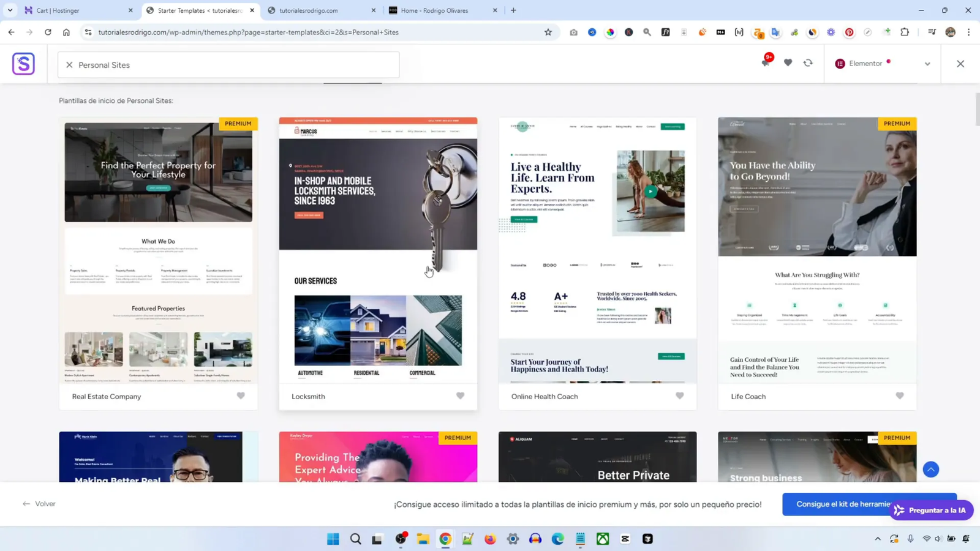Viewport: 980px width, 551px height.
Task: Favorite the Locksmith template
Action: 460,395
